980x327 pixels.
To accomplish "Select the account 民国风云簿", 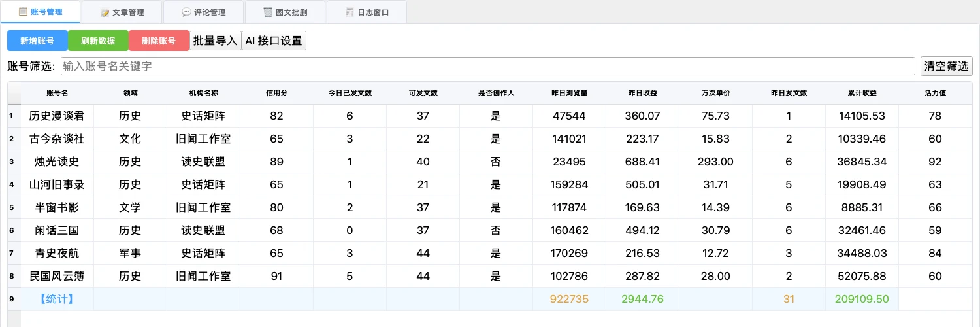I will 57,276.
